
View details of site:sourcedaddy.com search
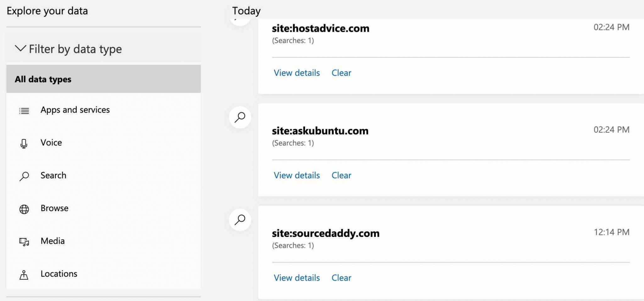pos(297,278)
